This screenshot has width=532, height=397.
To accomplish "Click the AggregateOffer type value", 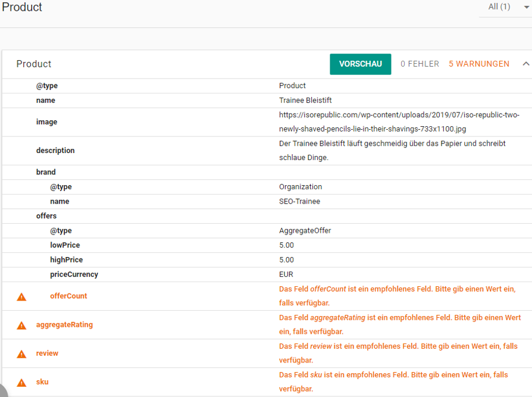I will (x=305, y=231).
